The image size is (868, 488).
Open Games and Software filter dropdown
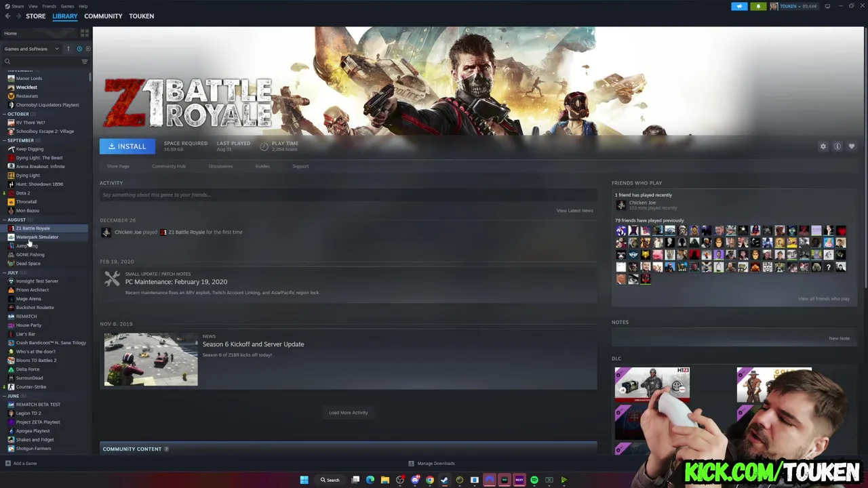[31, 49]
